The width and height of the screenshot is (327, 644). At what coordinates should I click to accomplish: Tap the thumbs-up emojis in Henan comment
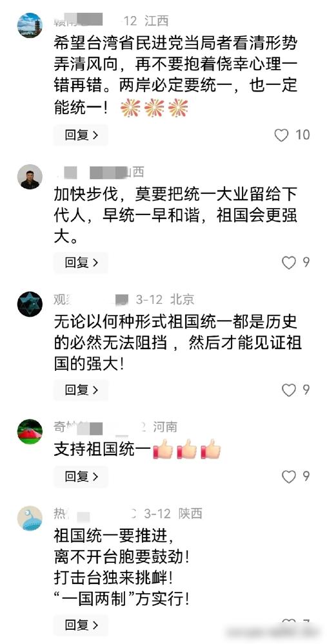187,450
